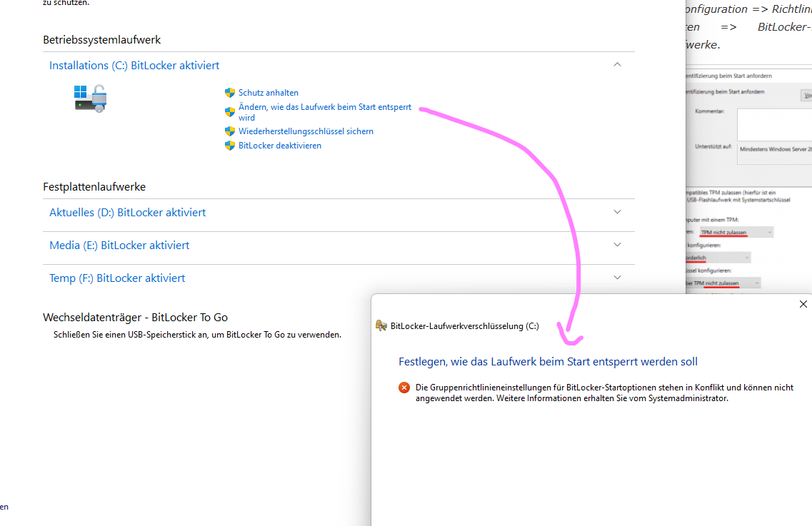Click the Gruppenrichtlinieneinstellungen error message text
Image resolution: width=812 pixels, height=526 pixels.
[x=604, y=393]
